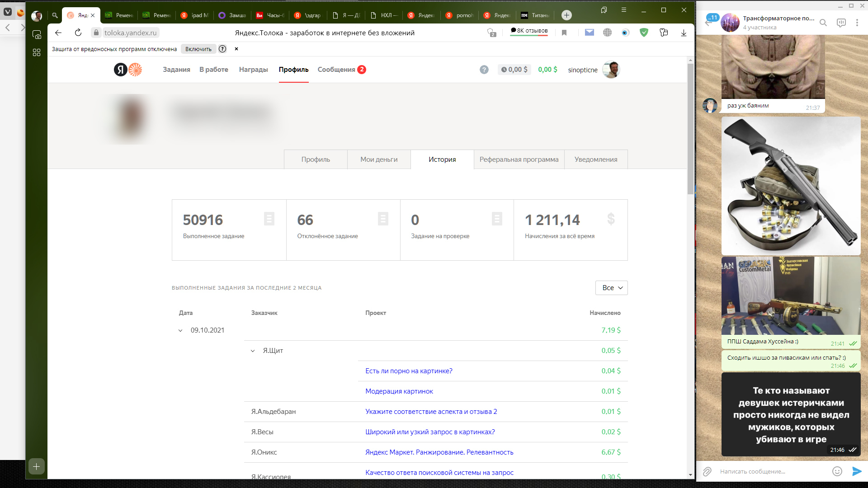868x488 pixels.
Task: Collapse the 09.10.2021 date row
Action: point(180,330)
